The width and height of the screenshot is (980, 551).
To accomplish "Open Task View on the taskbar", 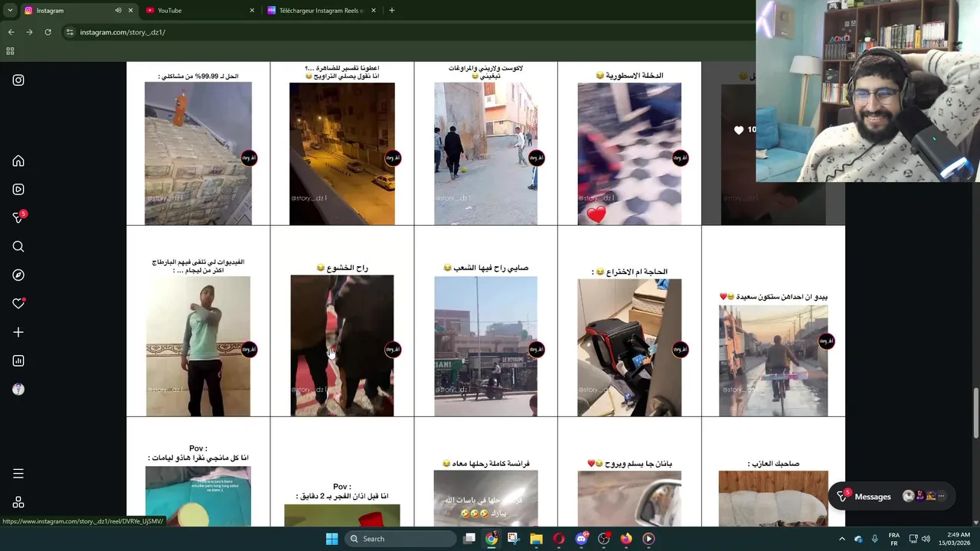I will pyautogui.click(x=469, y=539).
